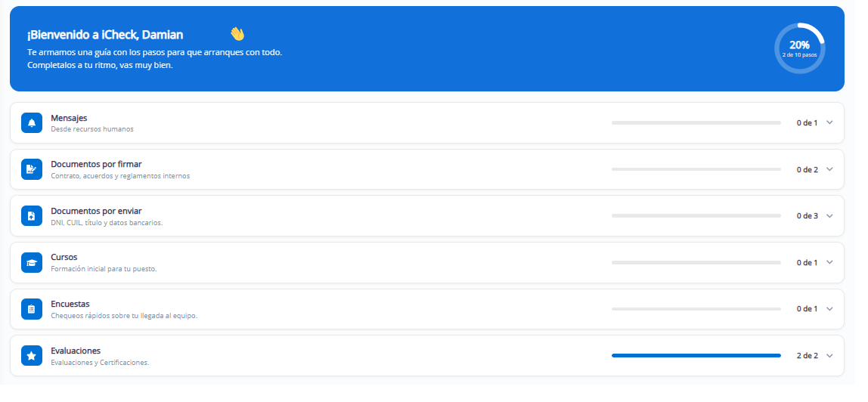Screen dimensions: 868x402
Task: Click the clipboard icon for Encuestas
Action: pyautogui.click(x=32, y=309)
